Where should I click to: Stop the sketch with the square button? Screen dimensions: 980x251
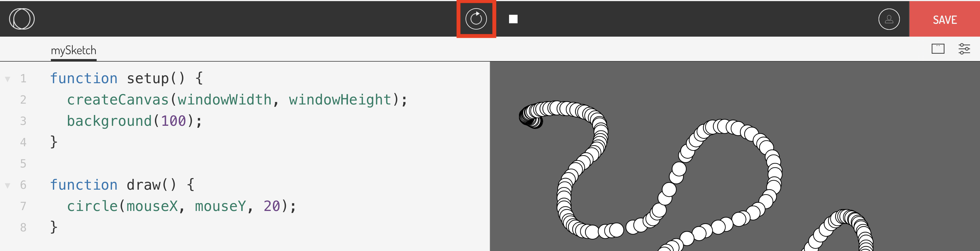click(513, 19)
